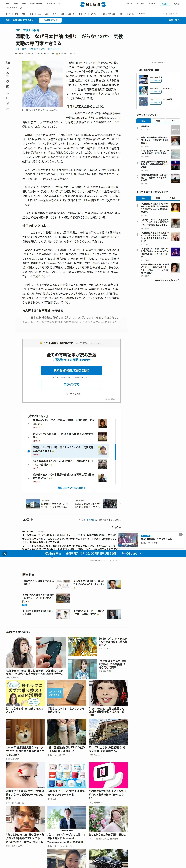Click the 速報 tag under the headline
186x868 pixels.
tap(43, 49)
